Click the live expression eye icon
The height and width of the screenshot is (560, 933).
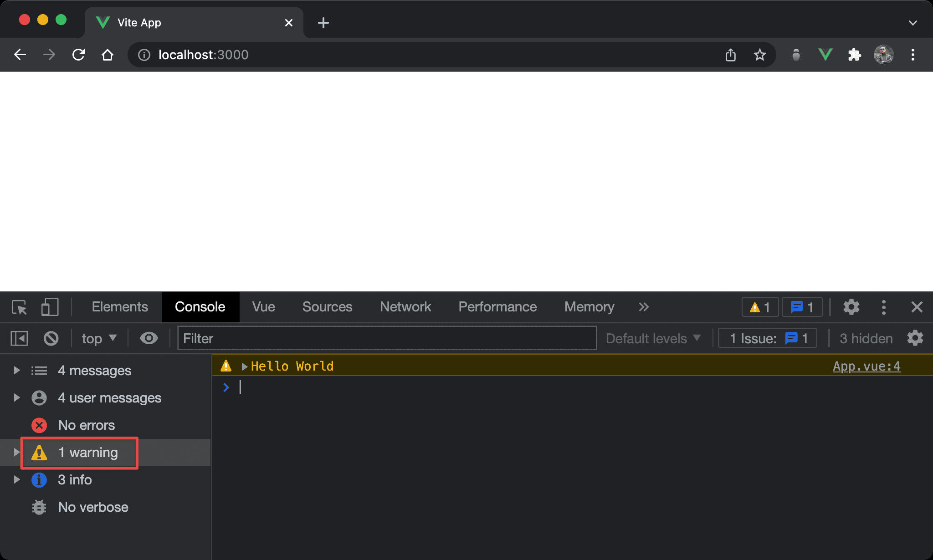149,338
